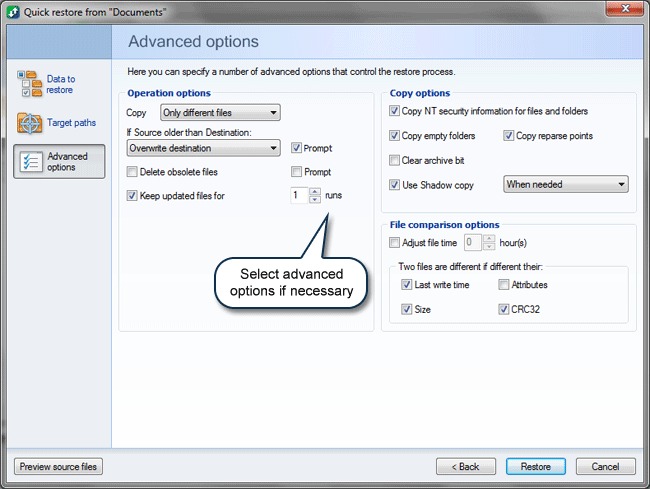Viewport: 650px width, 489px height.
Task: Increase the runs count with up arrow
Action: (x=315, y=191)
